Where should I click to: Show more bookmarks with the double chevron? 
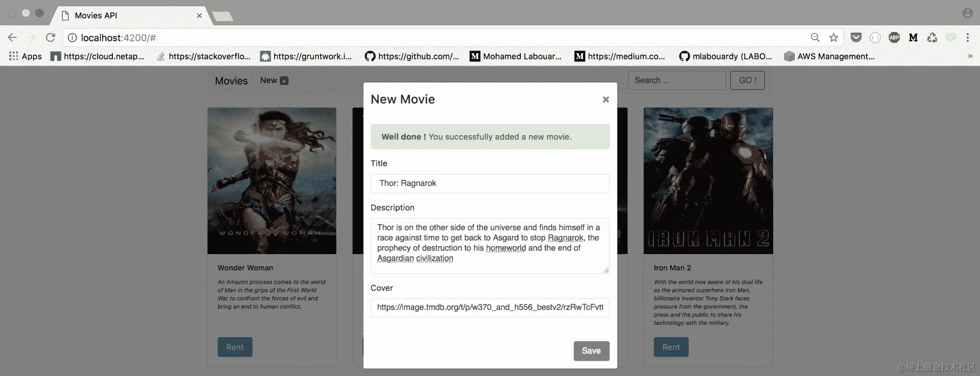pos(970,56)
